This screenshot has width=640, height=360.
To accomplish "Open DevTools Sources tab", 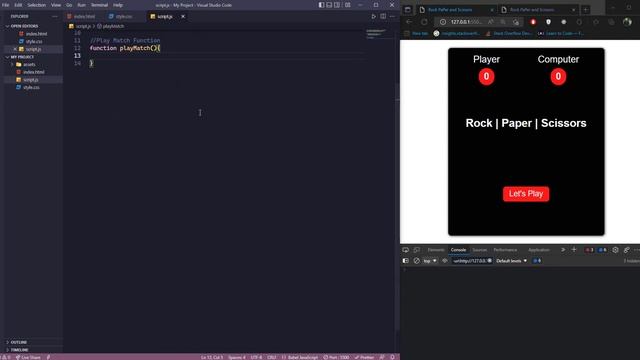I will 480,250.
